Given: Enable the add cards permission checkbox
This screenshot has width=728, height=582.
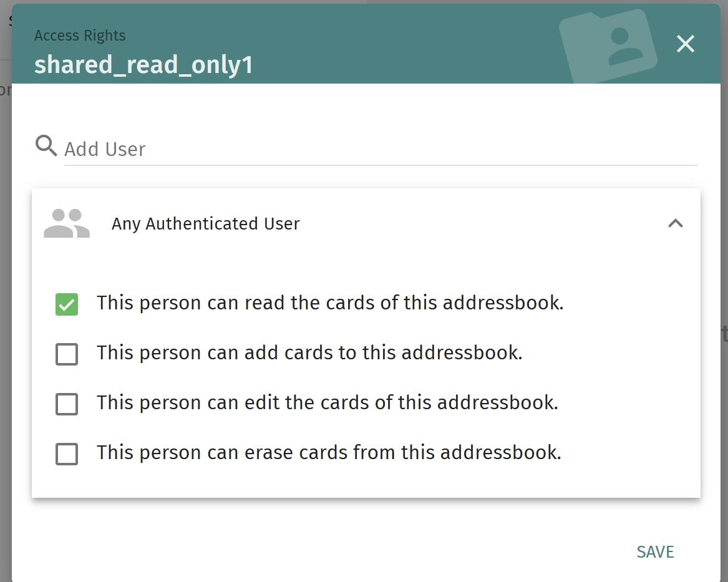Looking at the screenshot, I should 67,354.
